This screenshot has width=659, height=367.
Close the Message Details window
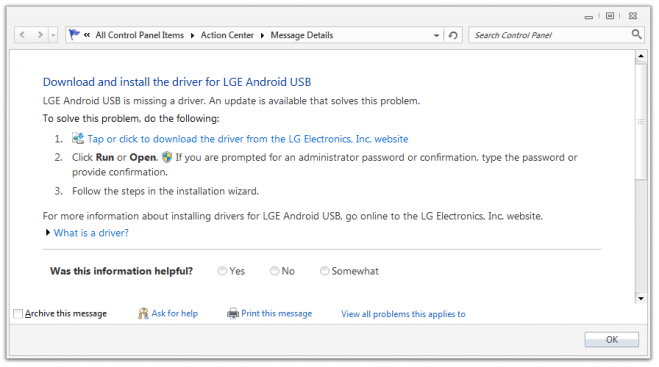[x=633, y=16]
